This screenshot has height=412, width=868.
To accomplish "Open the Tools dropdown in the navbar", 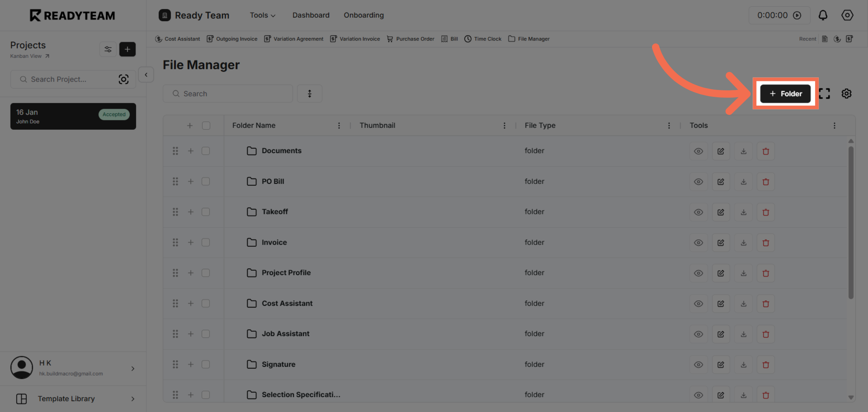I will pos(262,15).
